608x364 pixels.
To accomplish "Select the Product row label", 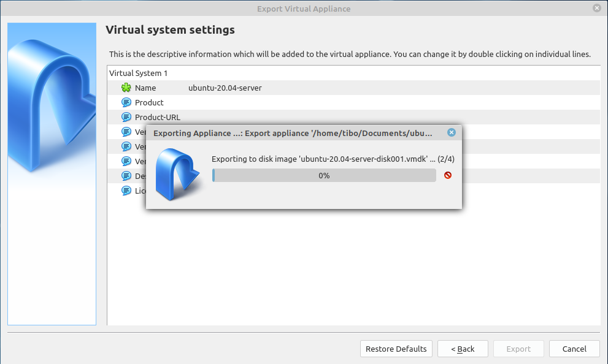I will (149, 102).
